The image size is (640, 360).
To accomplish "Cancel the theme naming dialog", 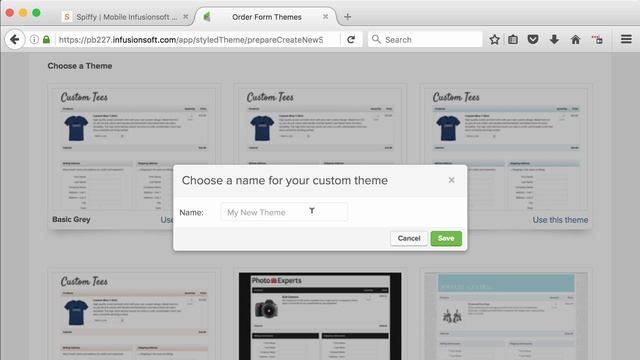I will [x=409, y=238].
